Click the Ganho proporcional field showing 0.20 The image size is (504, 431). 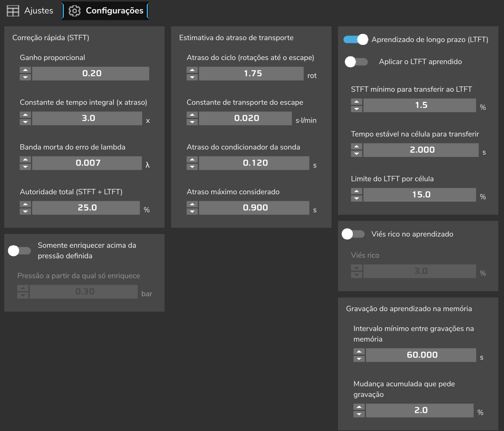click(91, 73)
